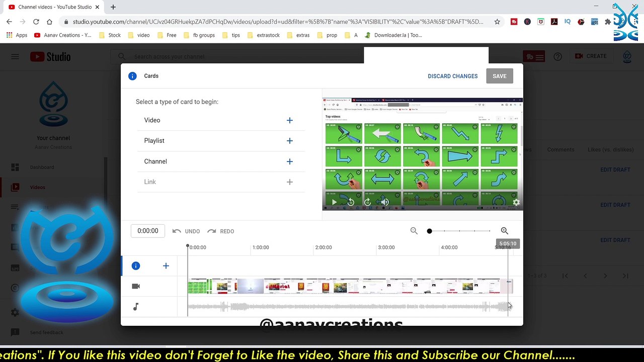Click the 2:00:00 mark on the timeline ruler
Viewport: 644px width, 362px height.
324,247
